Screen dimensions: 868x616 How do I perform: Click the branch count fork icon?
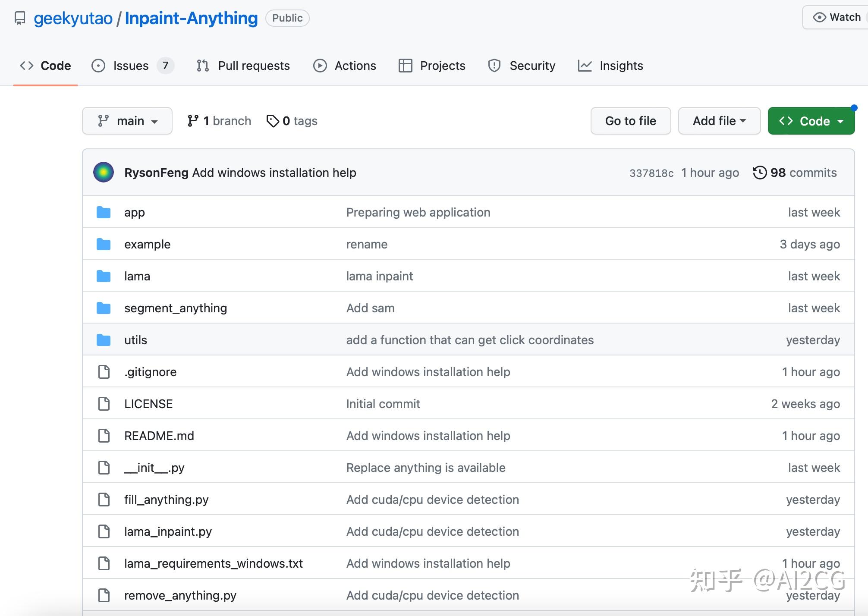point(193,121)
